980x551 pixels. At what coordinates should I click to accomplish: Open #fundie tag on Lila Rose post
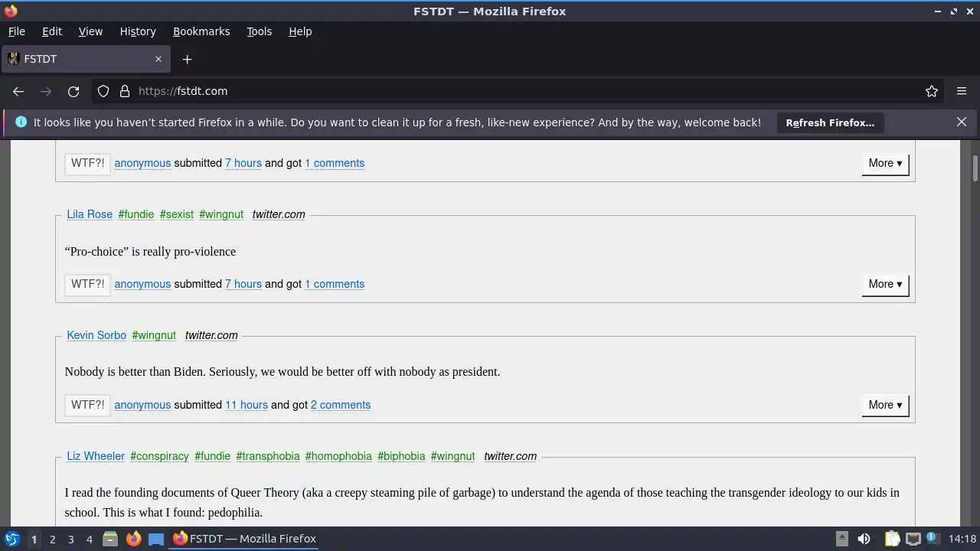136,214
